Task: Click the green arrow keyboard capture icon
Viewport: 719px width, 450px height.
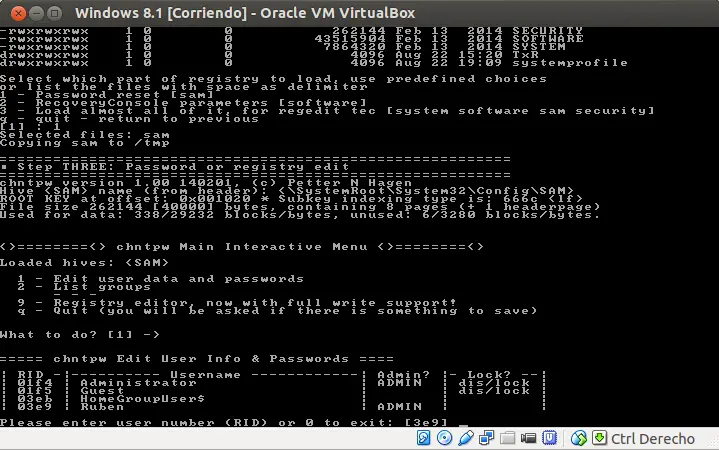Action: [x=599, y=438]
